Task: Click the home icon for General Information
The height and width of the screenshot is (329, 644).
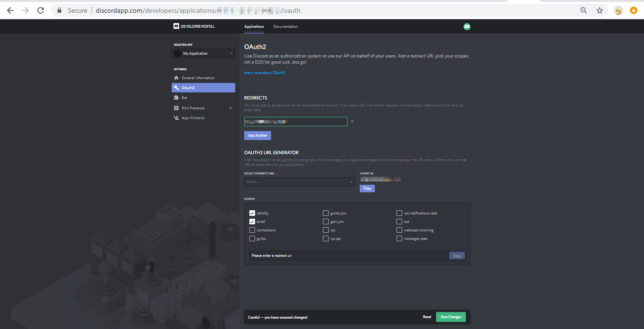Action: tap(176, 78)
